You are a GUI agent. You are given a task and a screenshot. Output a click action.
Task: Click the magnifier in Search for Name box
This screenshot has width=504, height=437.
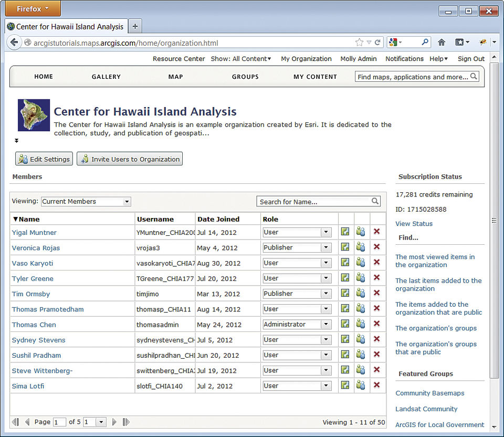(x=375, y=201)
